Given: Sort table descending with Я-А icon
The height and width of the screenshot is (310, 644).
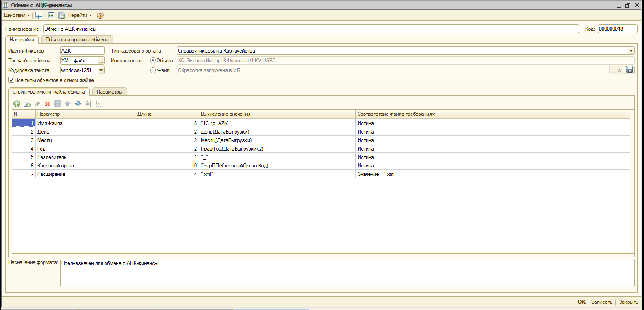Looking at the screenshot, I should point(99,104).
